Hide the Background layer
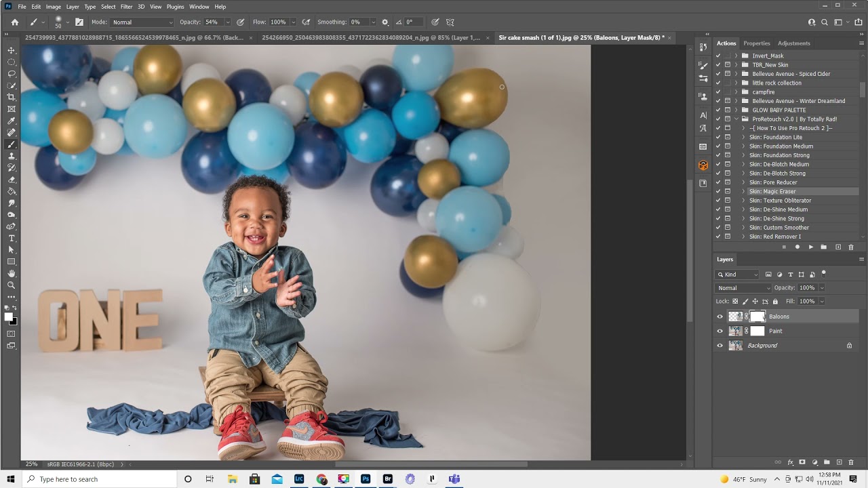Viewport: 868px width, 488px height. (720, 346)
